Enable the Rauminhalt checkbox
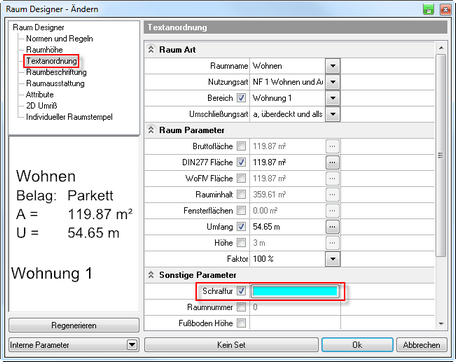This screenshot has width=456, height=362. (x=241, y=194)
